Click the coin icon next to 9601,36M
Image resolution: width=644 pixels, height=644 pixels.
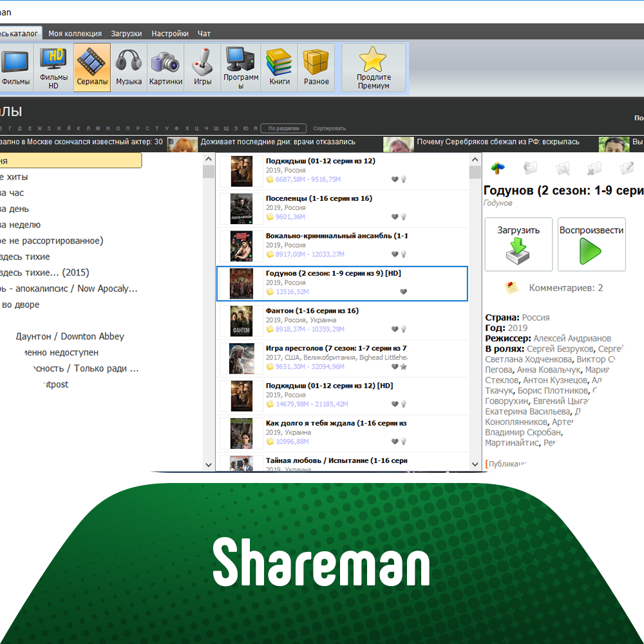270,217
